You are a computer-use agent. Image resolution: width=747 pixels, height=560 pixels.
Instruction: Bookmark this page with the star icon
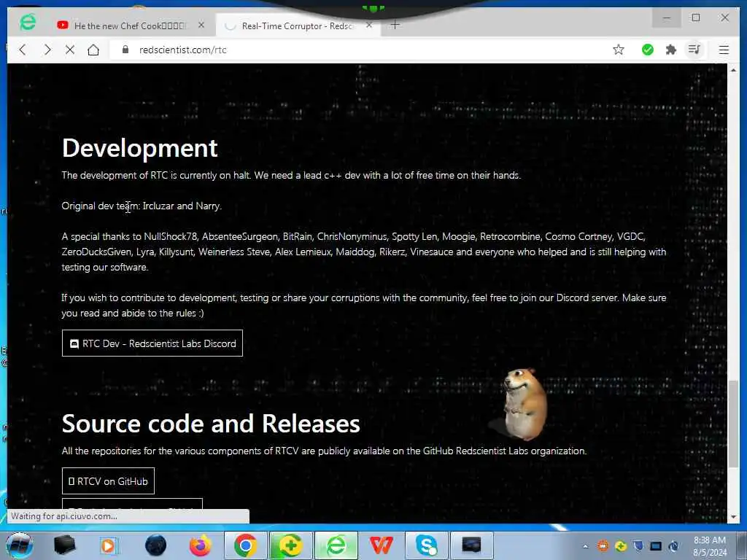[619, 50]
